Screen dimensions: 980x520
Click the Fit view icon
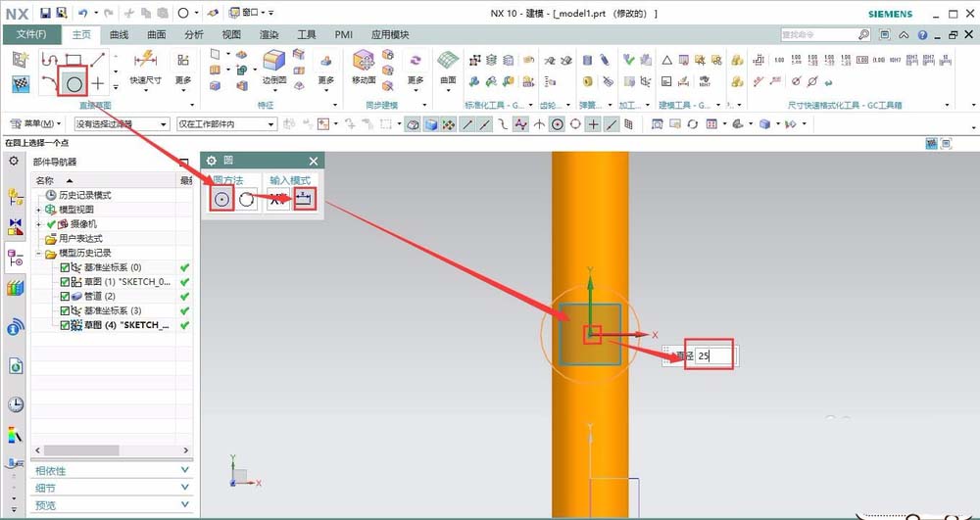(657, 124)
